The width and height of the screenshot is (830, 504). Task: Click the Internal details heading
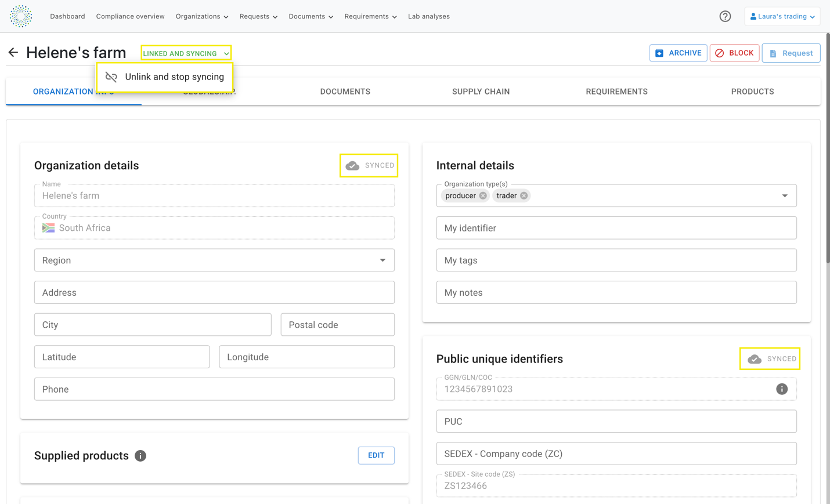click(475, 166)
